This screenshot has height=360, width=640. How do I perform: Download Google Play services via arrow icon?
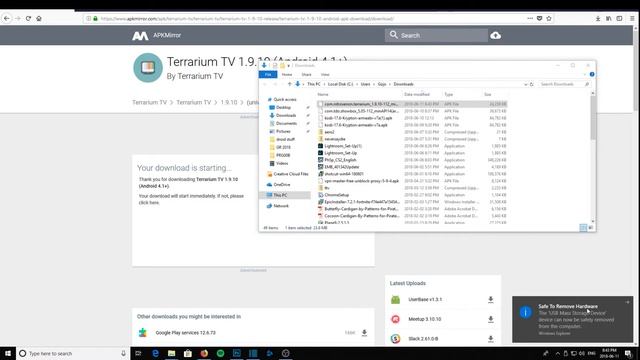coord(364,333)
